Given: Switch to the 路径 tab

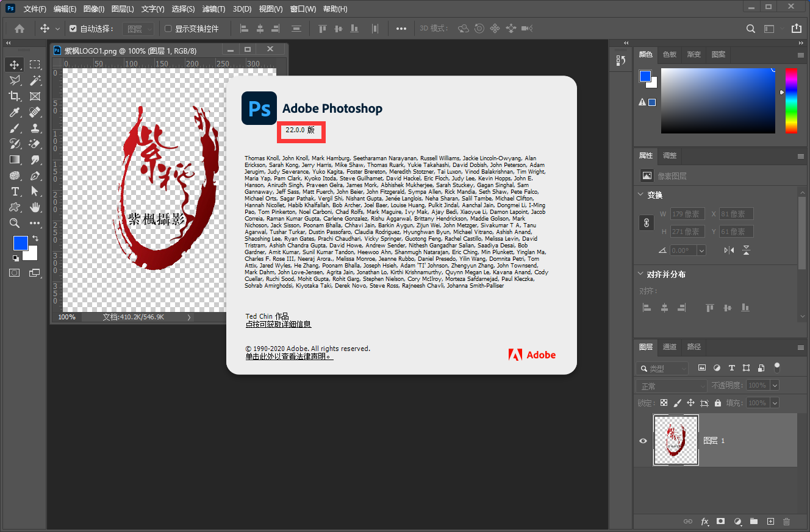Looking at the screenshot, I should pos(694,347).
